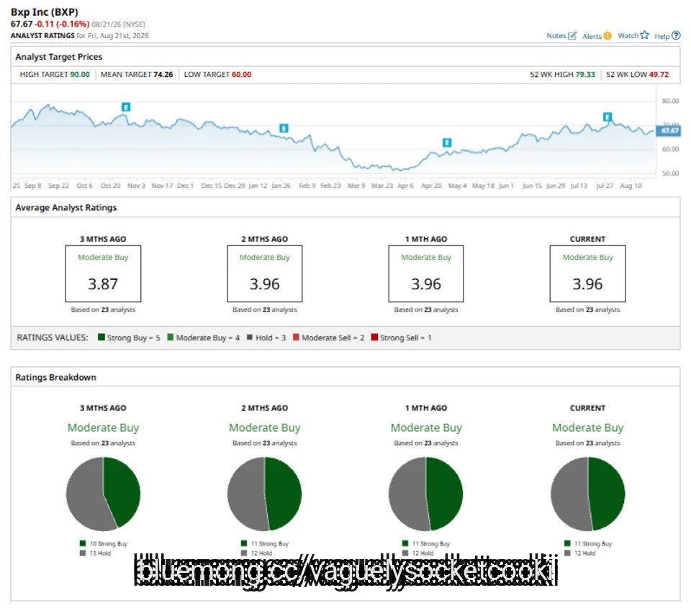Click the Bxp Inc (BXP) title
The width and height of the screenshot is (691, 616).
(45, 12)
